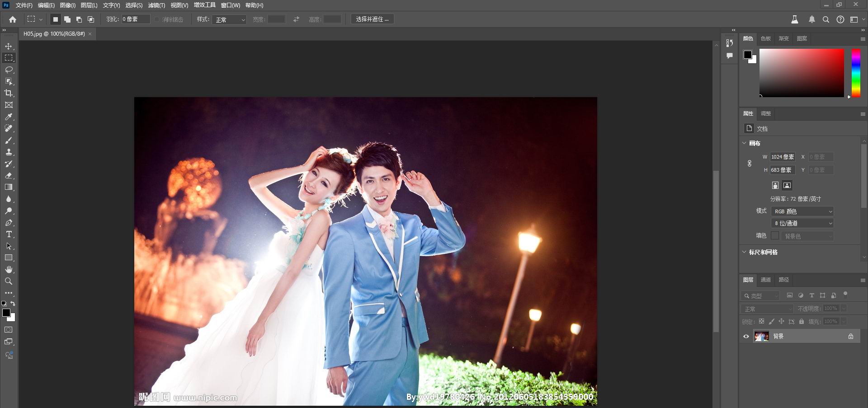This screenshot has width=868, height=408.
Task: Click the toolbar foreground color swatch
Action: (6, 313)
